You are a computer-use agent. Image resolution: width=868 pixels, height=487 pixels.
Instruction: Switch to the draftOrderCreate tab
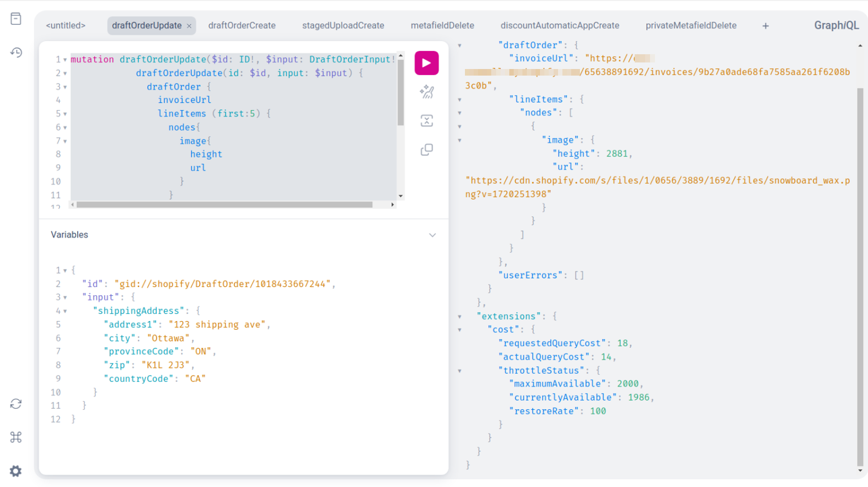click(x=242, y=26)
